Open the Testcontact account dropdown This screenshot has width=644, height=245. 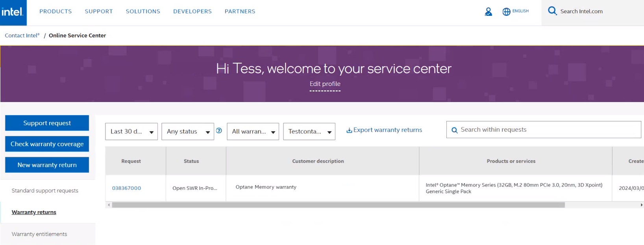309,132
